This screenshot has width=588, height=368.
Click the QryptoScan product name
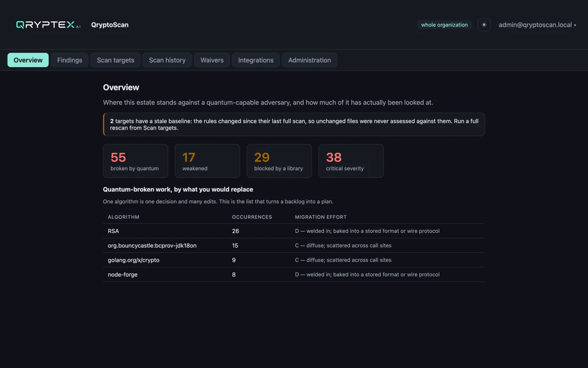coord(110,25)
